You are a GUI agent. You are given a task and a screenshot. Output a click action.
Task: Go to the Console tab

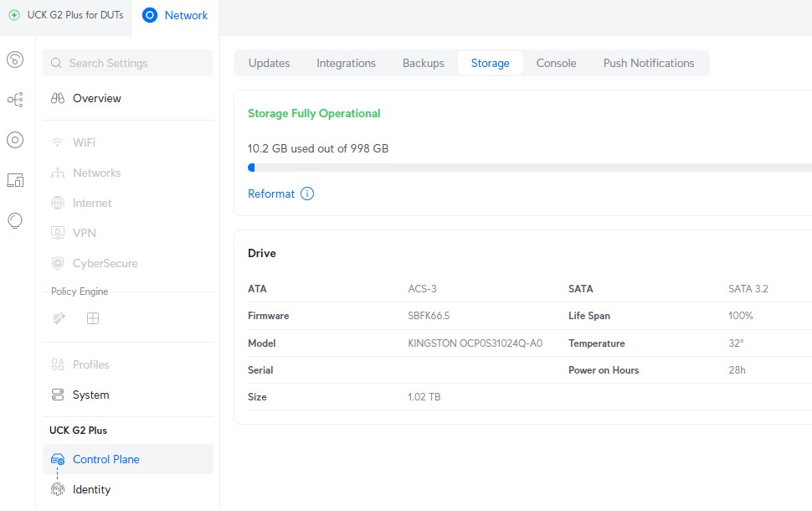click(x=556, y=63)
